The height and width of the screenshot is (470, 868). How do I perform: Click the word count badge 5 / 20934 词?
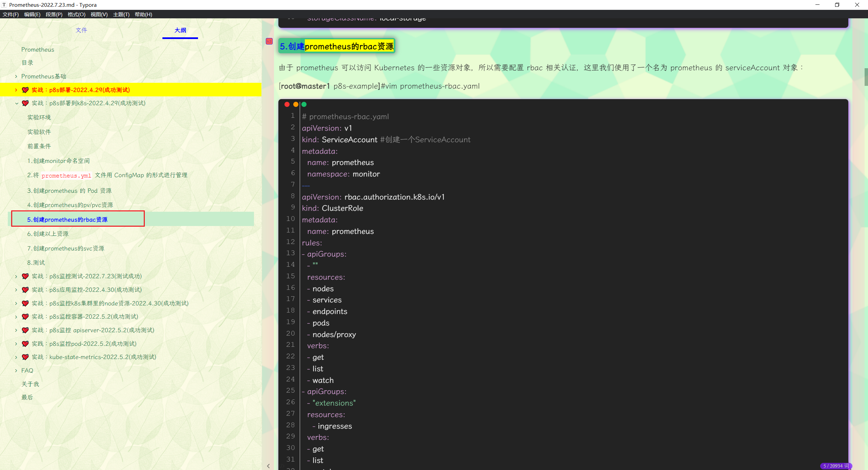(x=836, y=466)
